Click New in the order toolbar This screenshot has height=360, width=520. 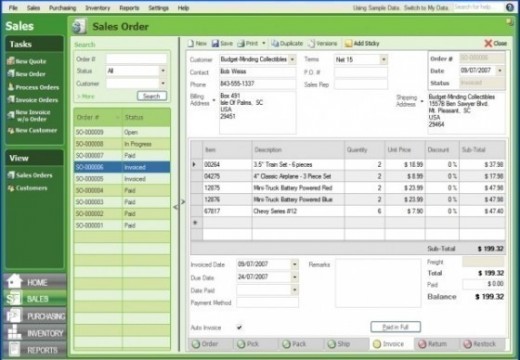[197, 43]
